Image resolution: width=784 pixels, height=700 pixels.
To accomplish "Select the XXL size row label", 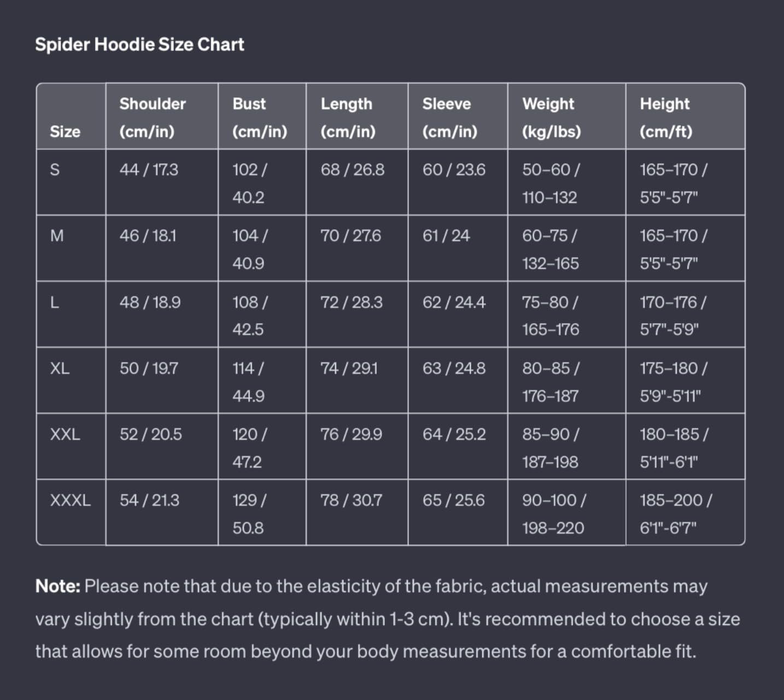I will click(65, 434).
